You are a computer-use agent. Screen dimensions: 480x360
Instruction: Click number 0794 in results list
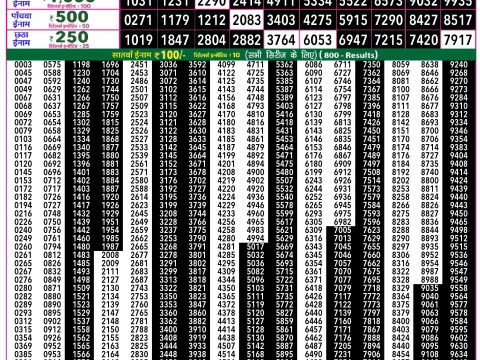coord(52,247)
